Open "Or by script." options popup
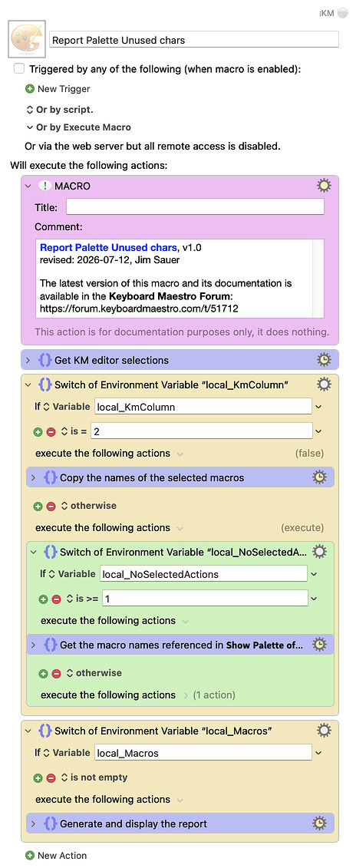The height and width of the screenshot is (868, 356). click(x=30, y=110)
